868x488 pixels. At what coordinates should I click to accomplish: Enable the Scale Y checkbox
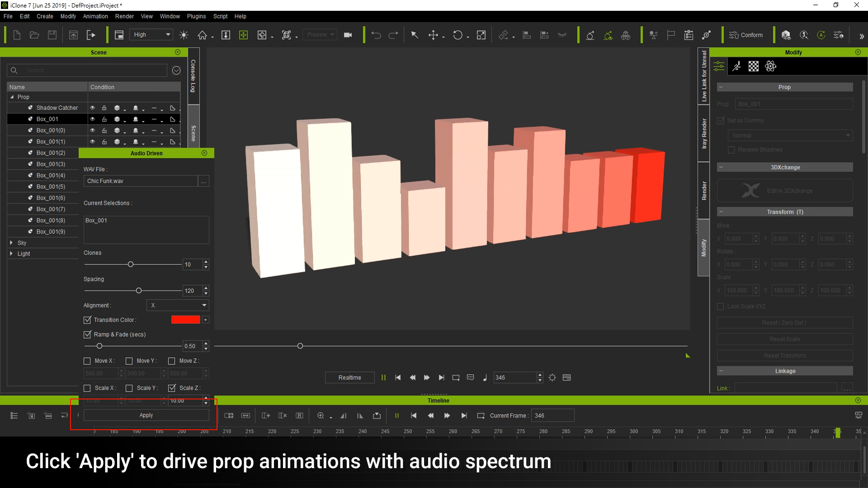(x=129, y=388)
